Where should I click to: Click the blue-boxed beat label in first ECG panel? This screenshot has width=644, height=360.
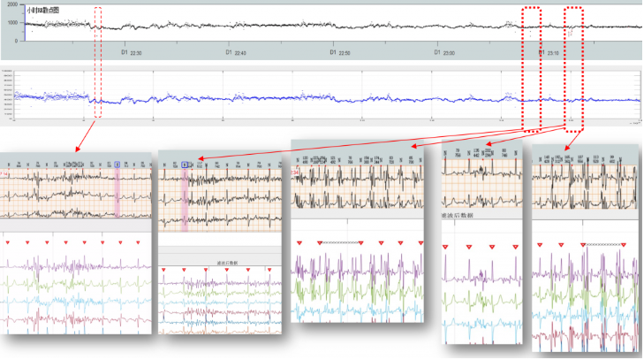[117, 164]
